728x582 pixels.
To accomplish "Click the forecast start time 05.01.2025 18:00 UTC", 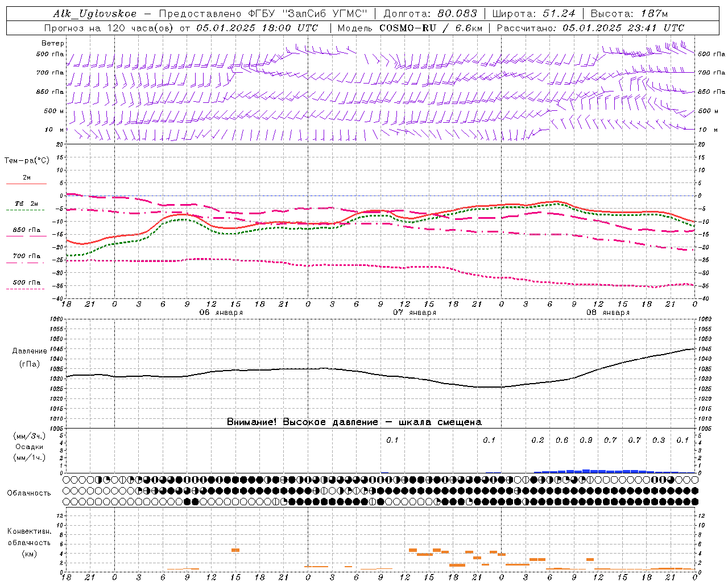I will click(x=257, y=28).
